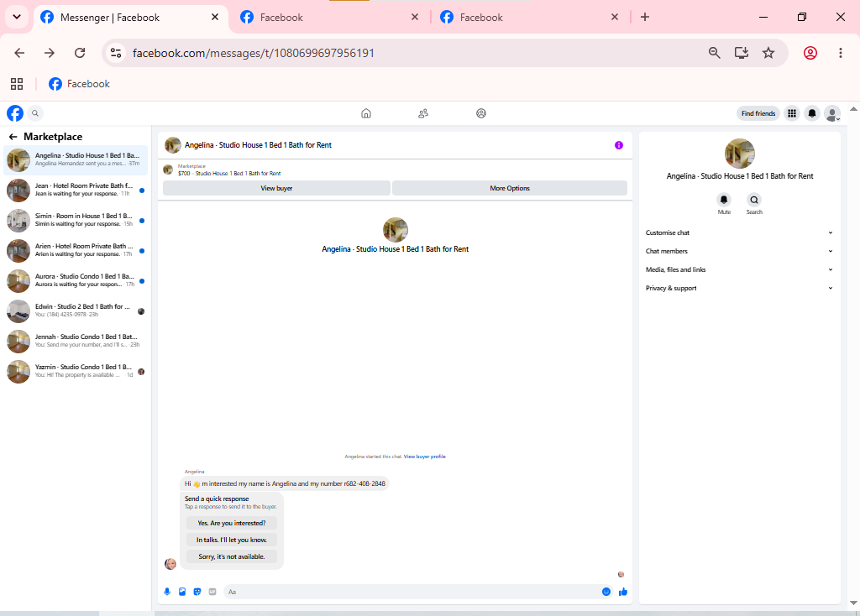Go to the Home feed icon

click(366, 113)
